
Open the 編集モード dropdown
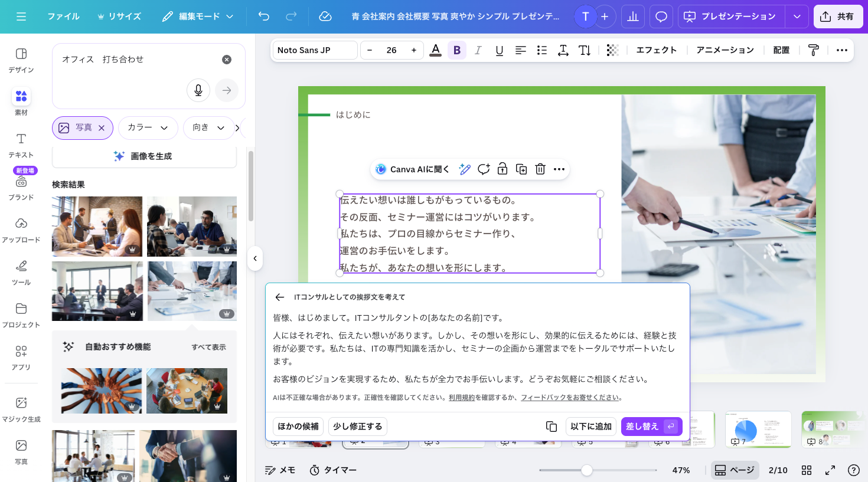(198, 17)
